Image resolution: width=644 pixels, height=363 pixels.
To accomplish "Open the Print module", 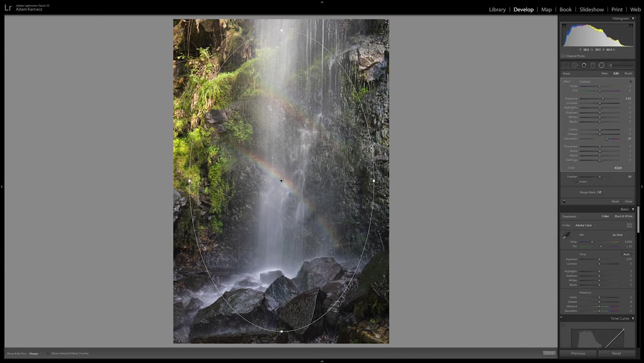I will [x=617, y=10].
